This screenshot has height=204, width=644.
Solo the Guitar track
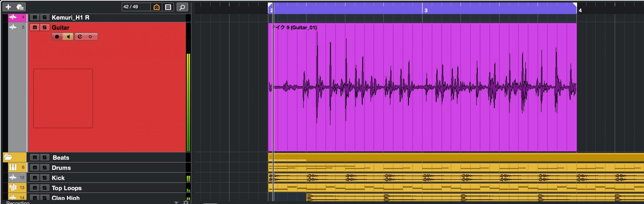click(x=45, y=27)
